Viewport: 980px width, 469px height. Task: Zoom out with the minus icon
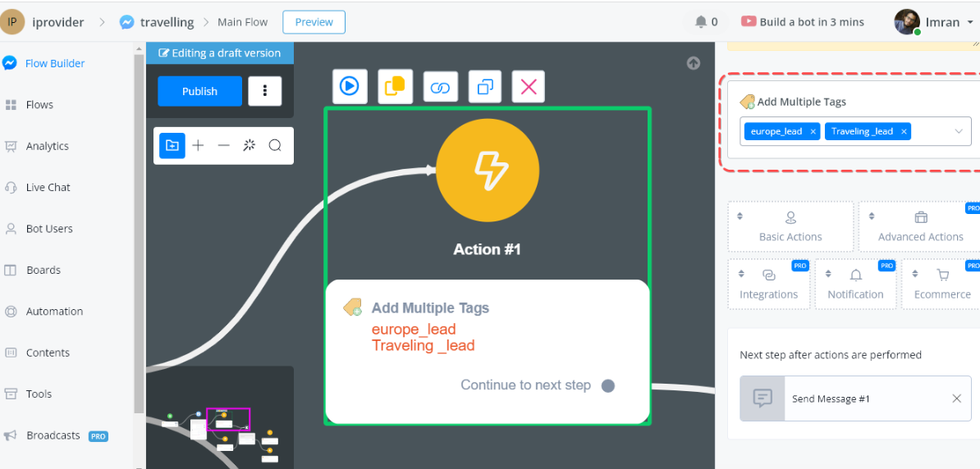pyautogui.click(x=223, y=146)
